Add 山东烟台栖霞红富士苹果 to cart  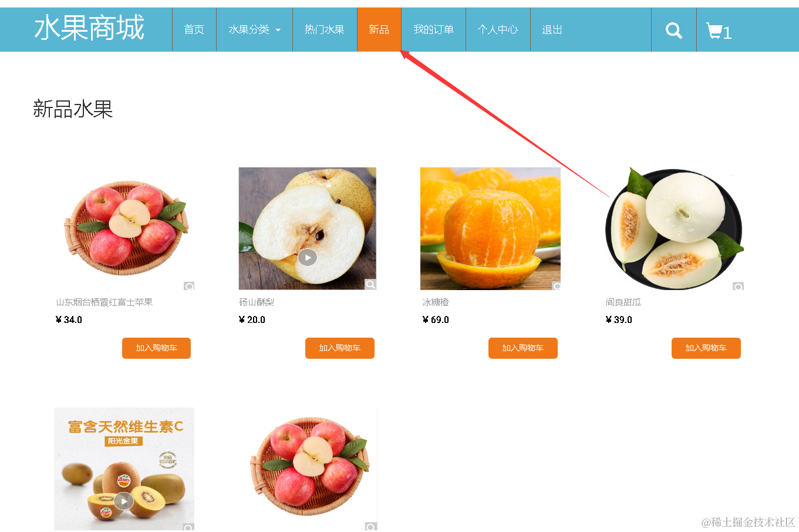click(156, 348)
